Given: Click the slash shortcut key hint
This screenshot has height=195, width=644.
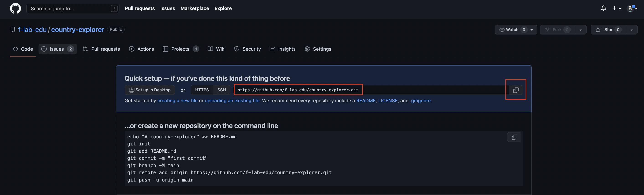Looking at the screenshot, I should (114, 8).
